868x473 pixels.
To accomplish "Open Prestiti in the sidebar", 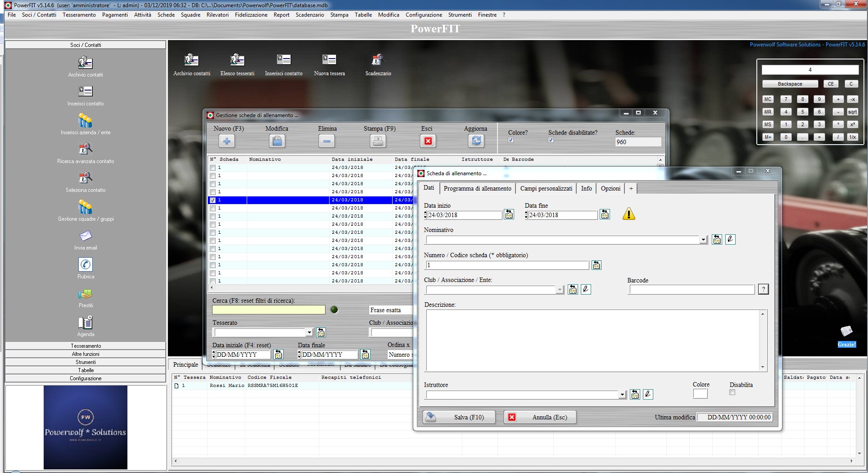I will pyautogui.click(x=86, y=294).
